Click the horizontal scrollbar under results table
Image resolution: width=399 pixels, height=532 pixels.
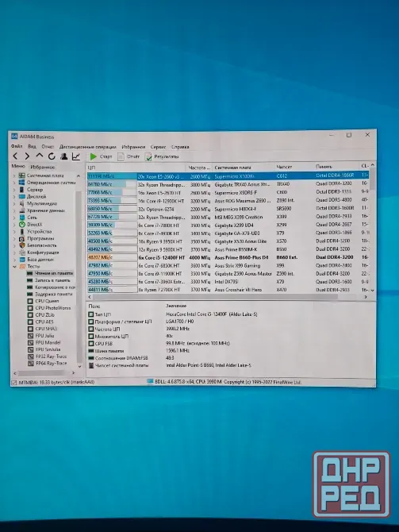(x=215, y=297)
